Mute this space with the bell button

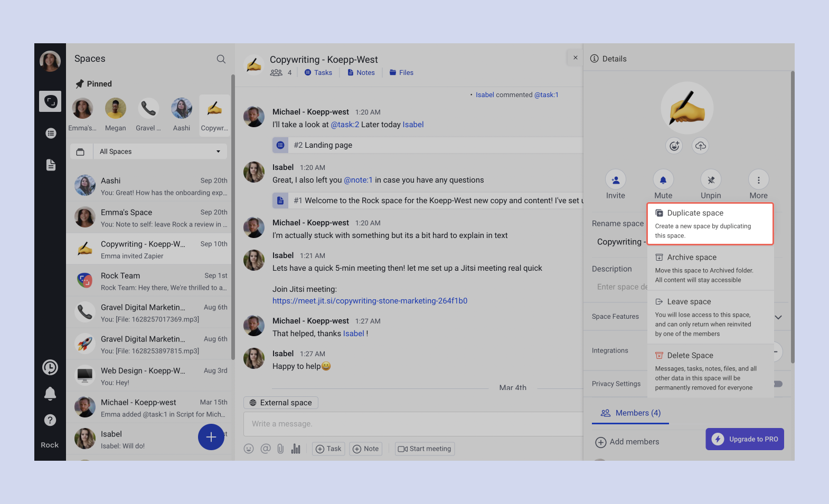663,180
